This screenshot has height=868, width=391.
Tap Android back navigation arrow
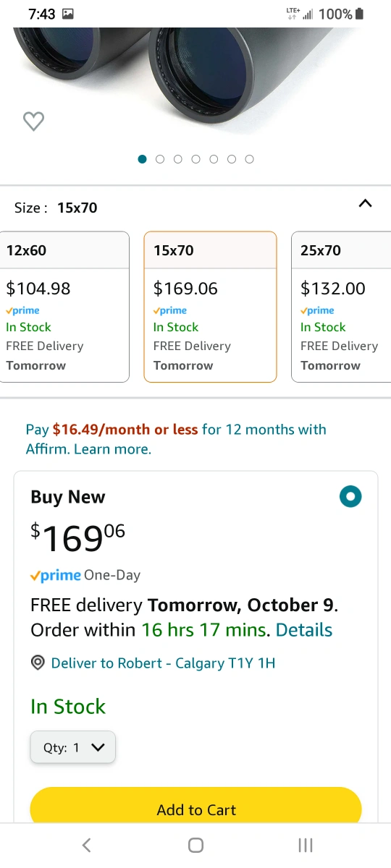click(x=86, y=845)
